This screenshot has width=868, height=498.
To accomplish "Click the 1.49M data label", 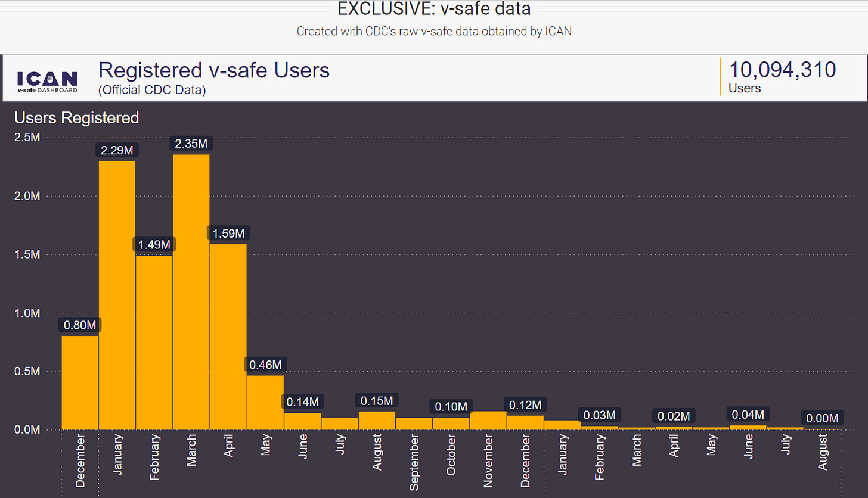I will [x=154, y=244].
